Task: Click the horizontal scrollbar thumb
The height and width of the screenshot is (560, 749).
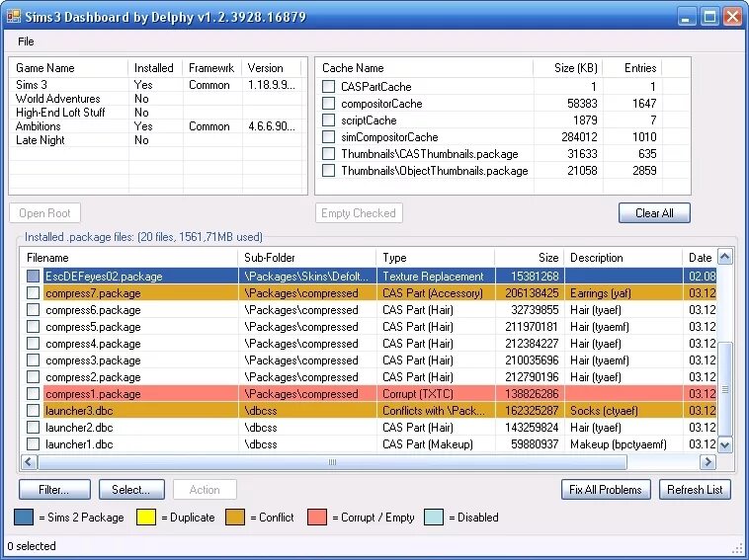Action: (332, 461)
